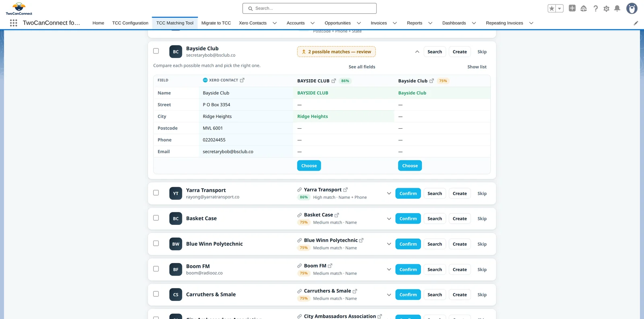This screenshot has height=319, width=644.
Task: Open the Invoices tab dropdown
Action: 395,23
